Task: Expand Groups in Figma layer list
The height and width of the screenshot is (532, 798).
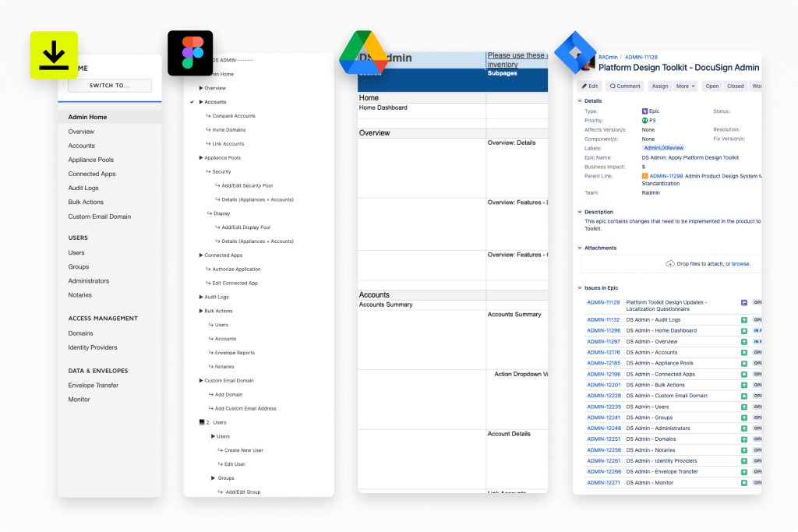Action: [214, 478]
